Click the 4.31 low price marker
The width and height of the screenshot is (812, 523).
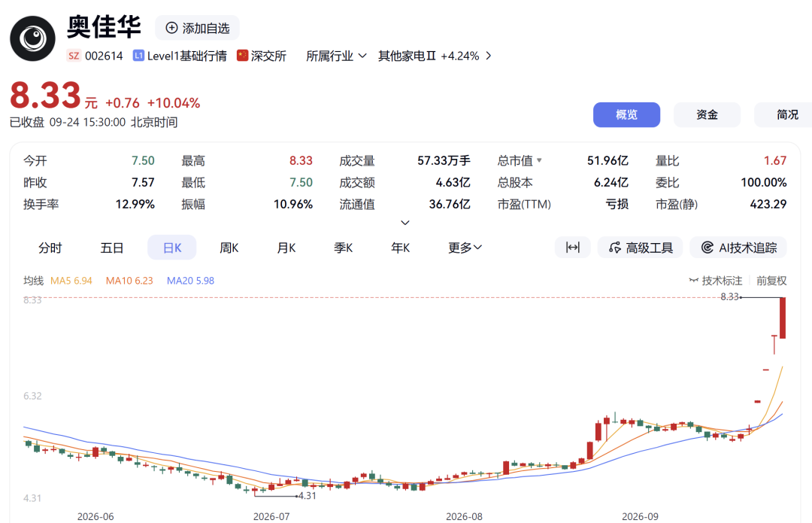pyautogui.click(x=307, y=495)
